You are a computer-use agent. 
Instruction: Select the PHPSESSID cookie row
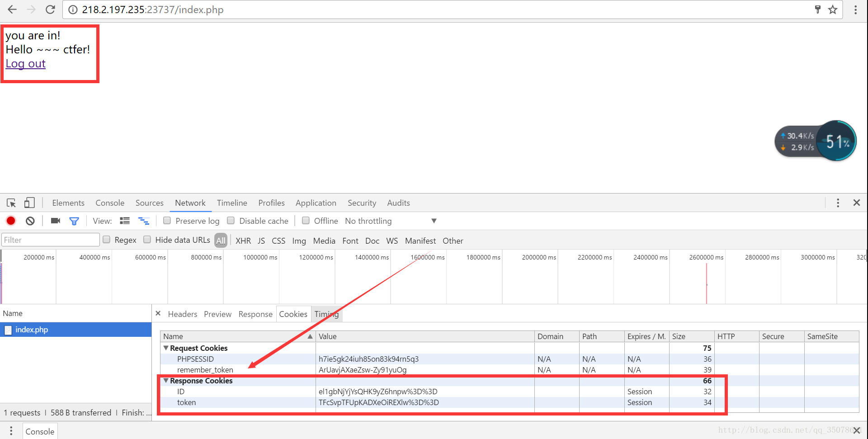pyautogui.click(x=509, y=359)
